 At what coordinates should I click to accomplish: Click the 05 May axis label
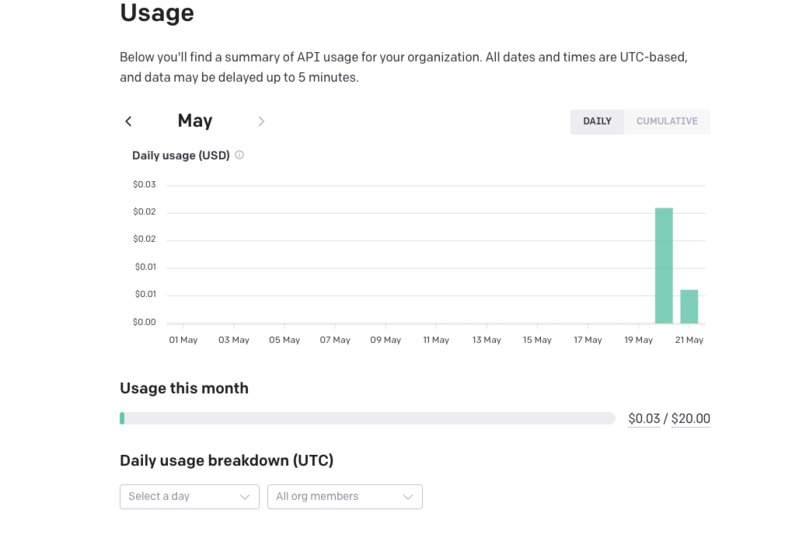pyautogui.click(x=284, y=340)
